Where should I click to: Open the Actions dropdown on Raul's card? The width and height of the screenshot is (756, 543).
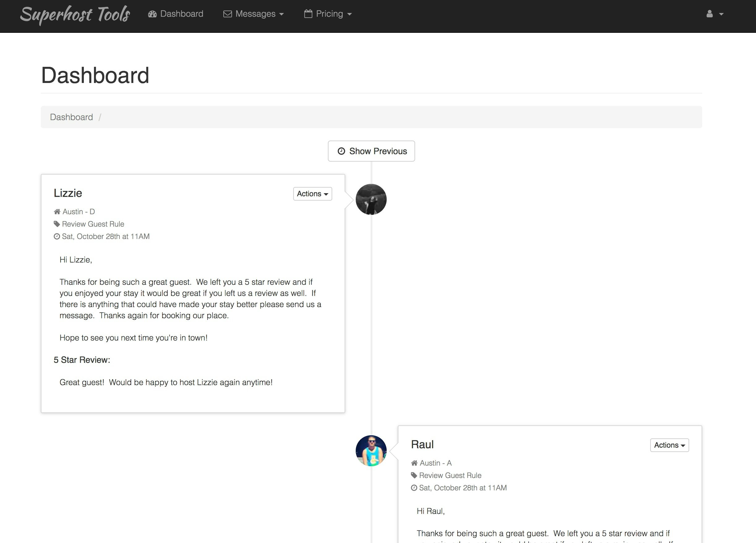tap(669, 445)
